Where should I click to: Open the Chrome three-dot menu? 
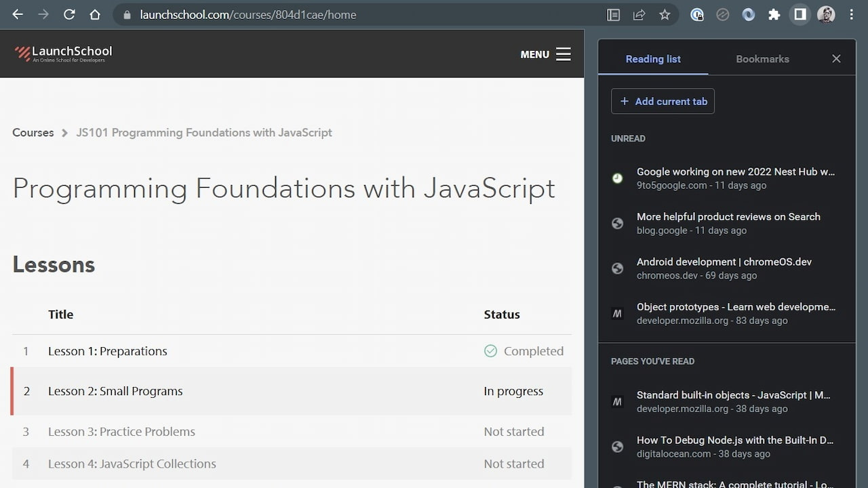pos(851,14)
